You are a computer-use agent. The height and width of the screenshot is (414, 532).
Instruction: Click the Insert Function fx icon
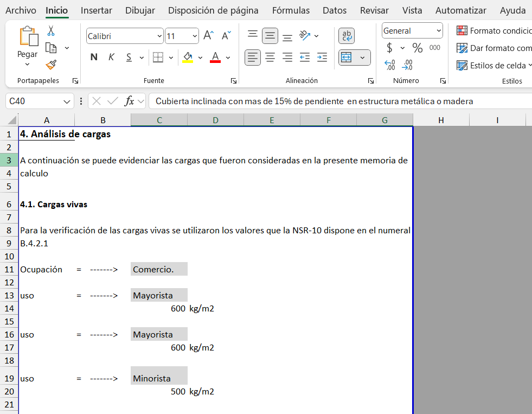tap(129, 101)
